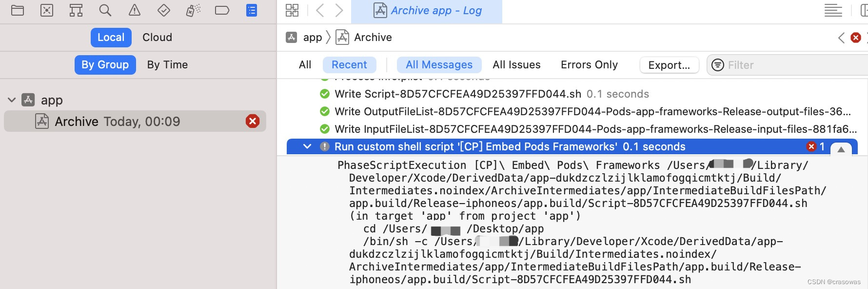Collapse the app group in navigator
Viewport: 868px width, 289px height.
[x=12, y=100]
